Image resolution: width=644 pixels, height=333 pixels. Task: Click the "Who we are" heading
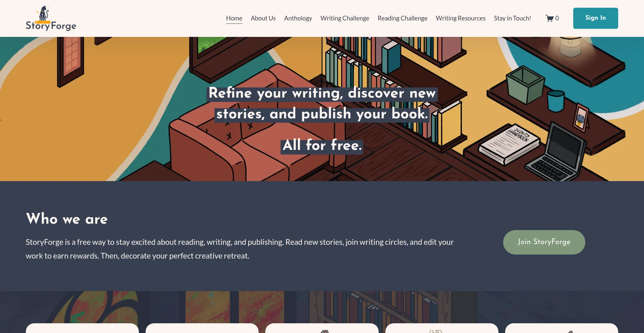[x=67, y=219]
